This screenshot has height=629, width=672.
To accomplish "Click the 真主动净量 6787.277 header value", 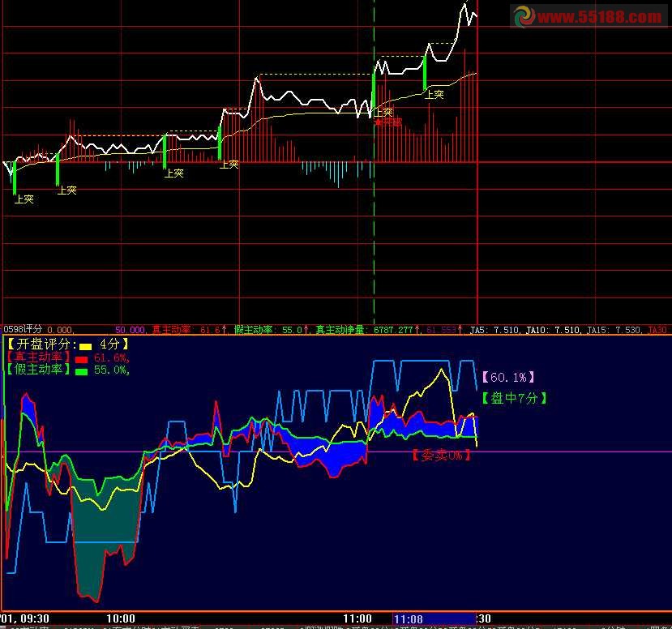I will [367, 330].
